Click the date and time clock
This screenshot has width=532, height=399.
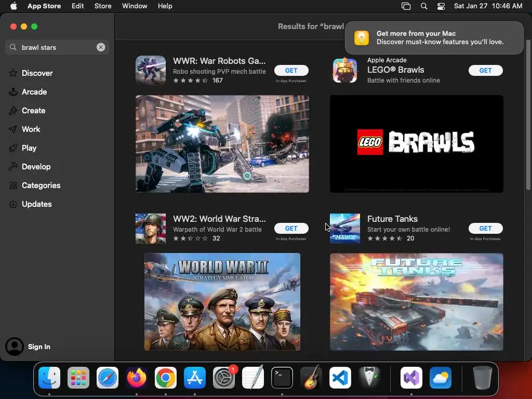point(488,6)
